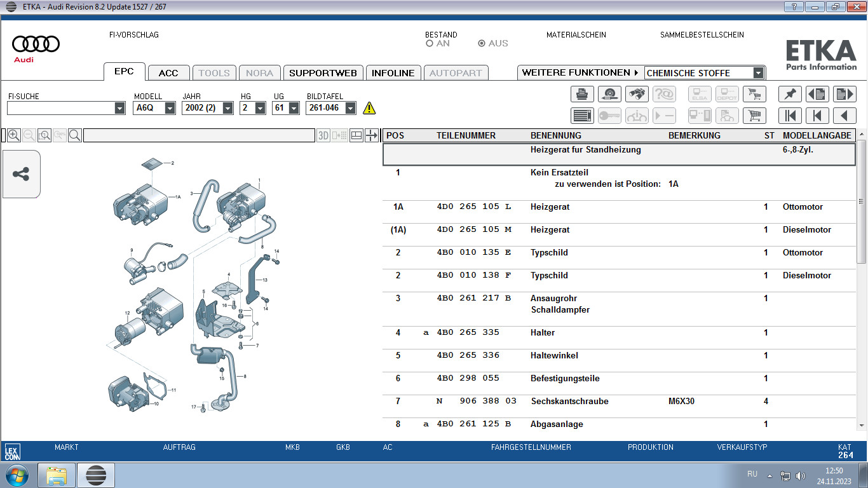
Task: Select the BESTAND AUS radio button
Action: (482, 44)
